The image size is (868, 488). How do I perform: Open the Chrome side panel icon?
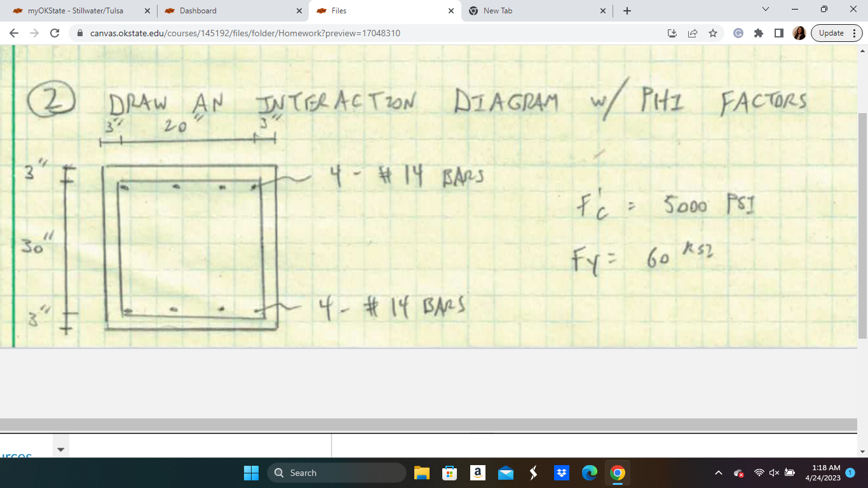pos(779,33)
